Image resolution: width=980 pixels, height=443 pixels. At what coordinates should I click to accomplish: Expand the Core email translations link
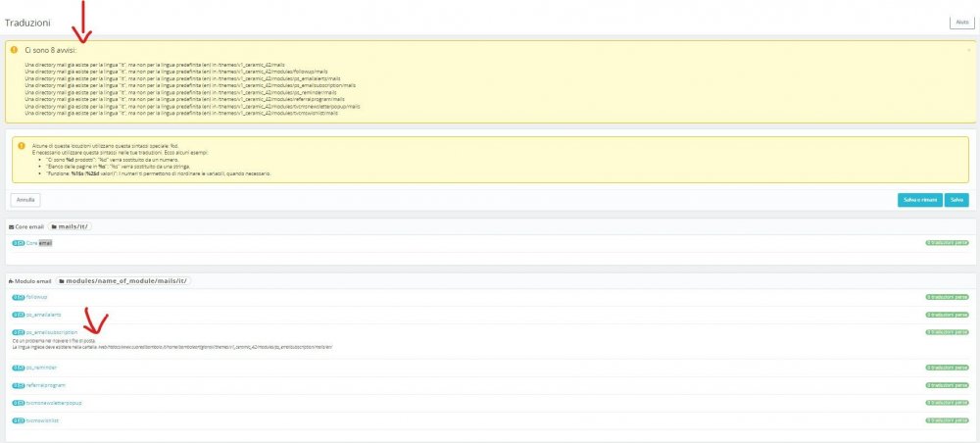pyautogui.click(x=39, y=242)
